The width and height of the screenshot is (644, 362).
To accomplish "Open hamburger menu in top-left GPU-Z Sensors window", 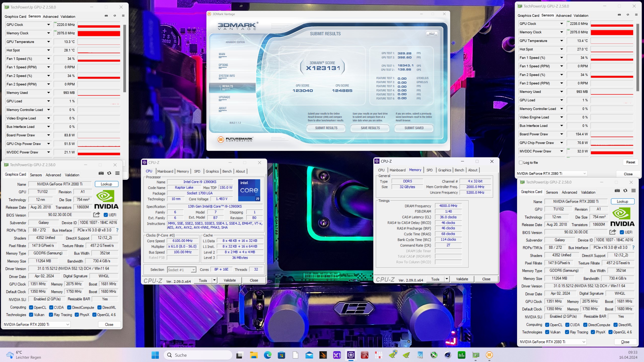I will [x=123, y=16].
